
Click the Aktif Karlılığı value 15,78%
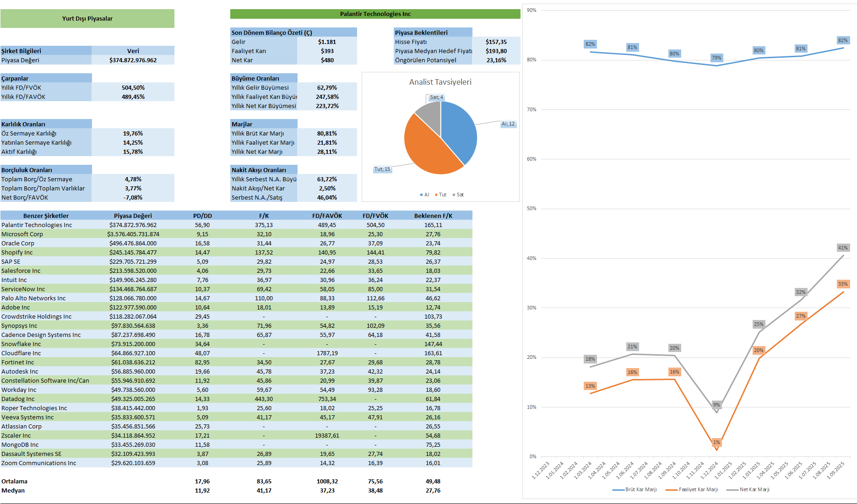coord(133,152)
